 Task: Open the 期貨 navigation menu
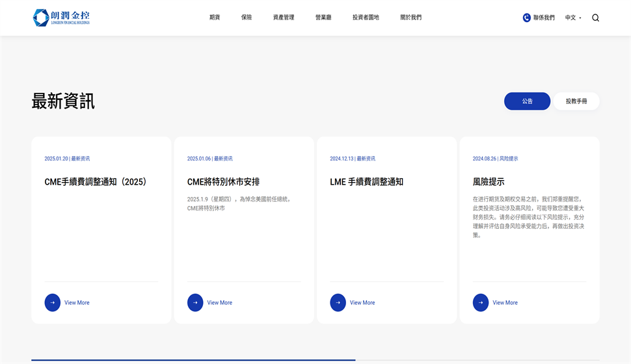215,18
